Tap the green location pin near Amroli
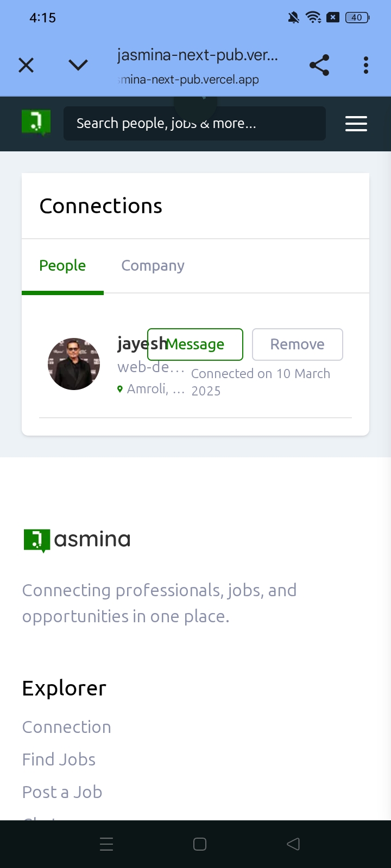Image resolution: width=391 pixels, height=868 pixels. 120,390
